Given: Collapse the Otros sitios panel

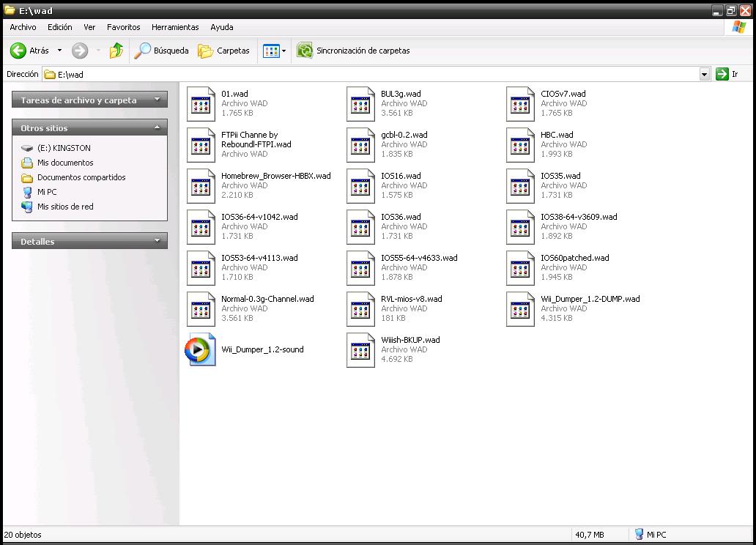Looking at the screenshot, I should pyautogui.click(x=156, y=127).
